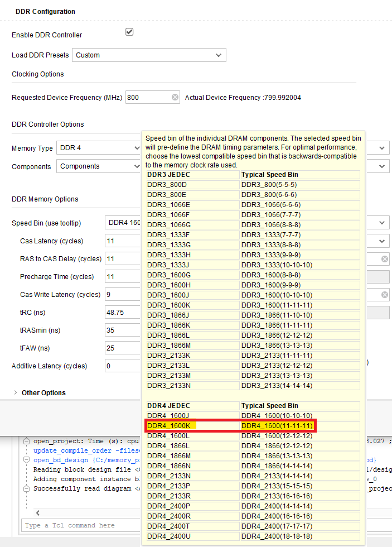Open the Load DDR Presets dropdown
This screenshot has width=392, height=547.
(220, 55)
